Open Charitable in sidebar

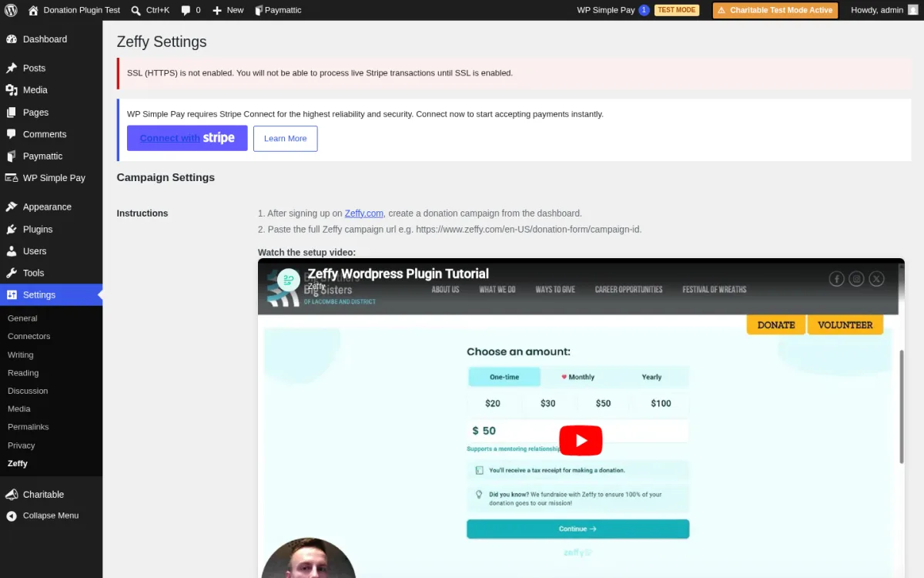[x=51, y=495]
